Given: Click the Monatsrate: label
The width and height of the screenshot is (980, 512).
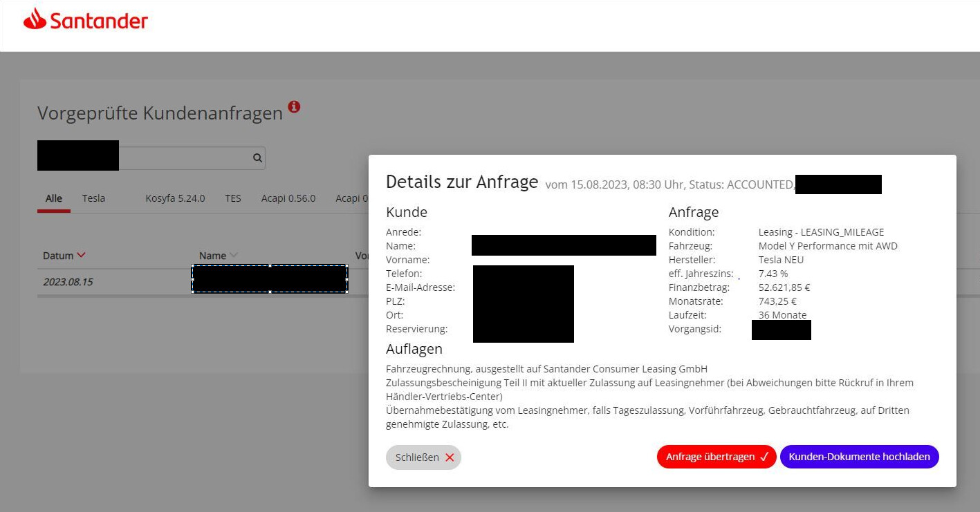Looking at the screenshot, I should (696, 301).
